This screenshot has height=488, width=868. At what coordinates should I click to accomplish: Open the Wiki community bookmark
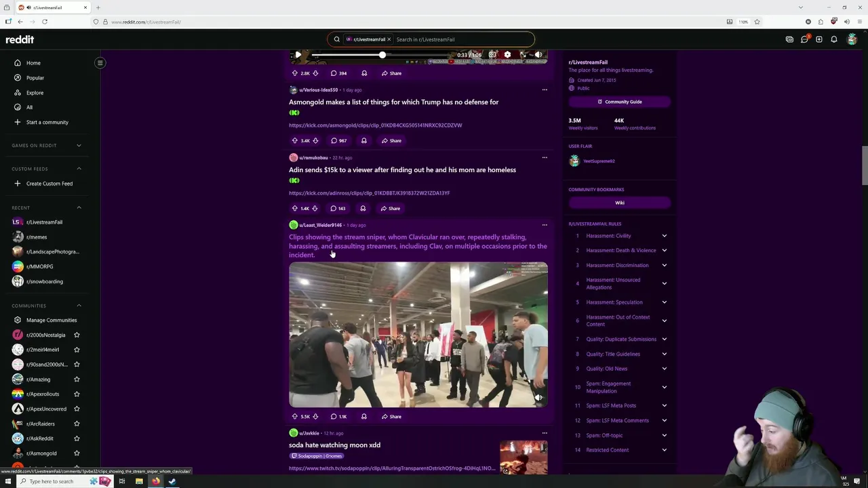tap(619, 203)
